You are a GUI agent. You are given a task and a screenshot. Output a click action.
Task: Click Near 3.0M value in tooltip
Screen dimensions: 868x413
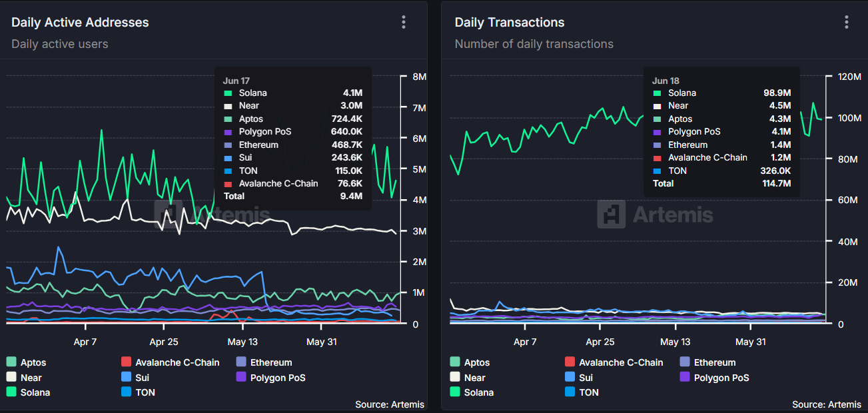coord(351,106)
